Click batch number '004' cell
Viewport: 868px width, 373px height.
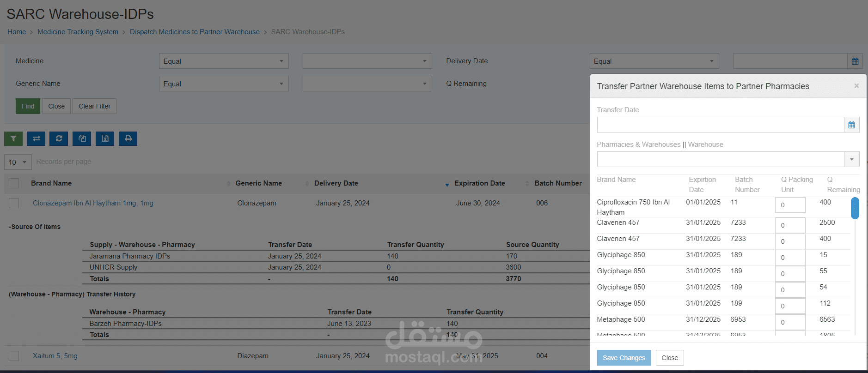pyautogui.click(x=542, y=356)
